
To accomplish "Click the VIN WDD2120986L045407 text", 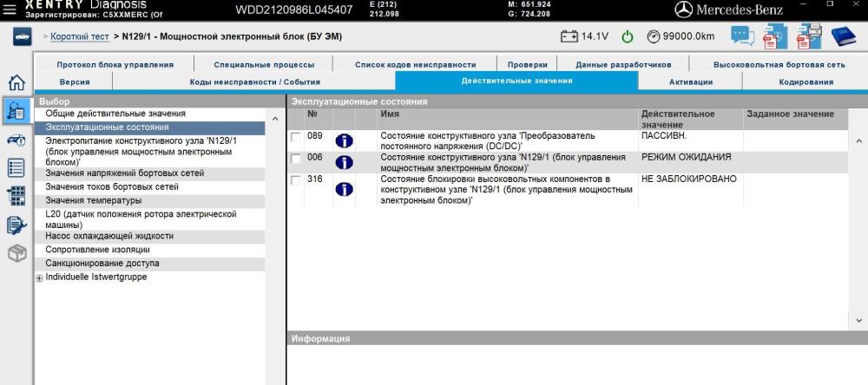I will (x=294, y=10).
